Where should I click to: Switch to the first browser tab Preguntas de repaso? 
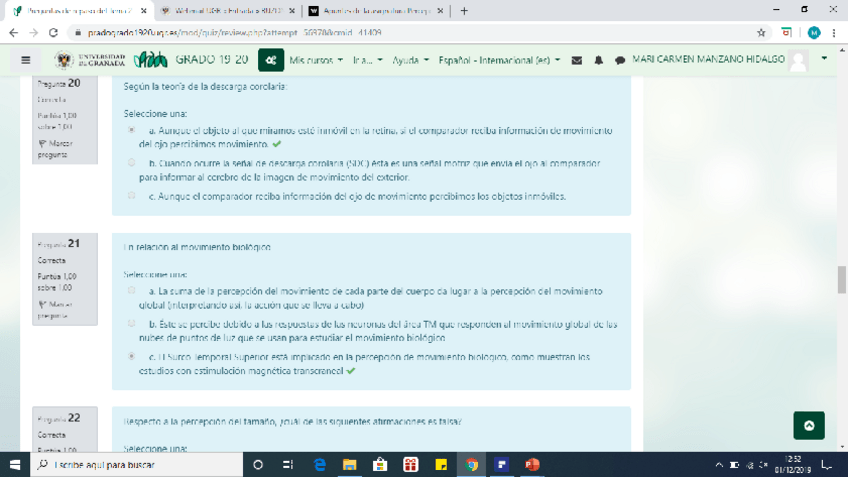[x=80, y=11]
